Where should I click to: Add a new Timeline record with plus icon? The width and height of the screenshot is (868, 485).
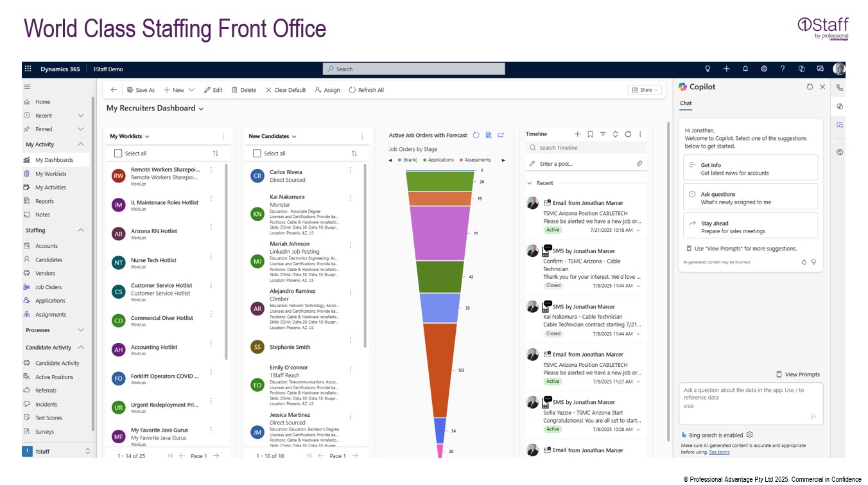tap(578, 134)
